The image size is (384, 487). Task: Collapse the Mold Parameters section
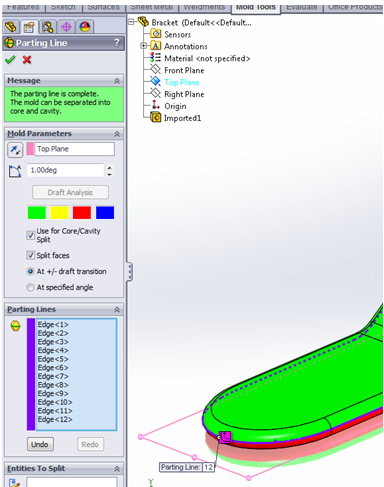point(117,134)
